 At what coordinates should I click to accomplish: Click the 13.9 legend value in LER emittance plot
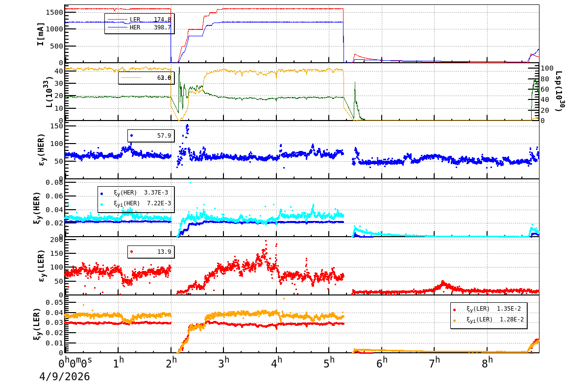164,251
